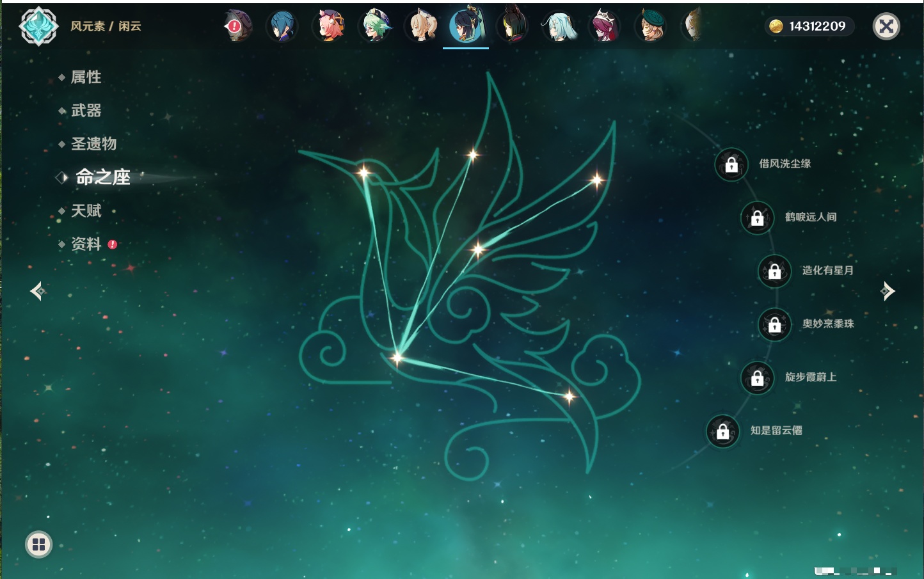
Task: Close the character screen with X
Action: (886, 26)
